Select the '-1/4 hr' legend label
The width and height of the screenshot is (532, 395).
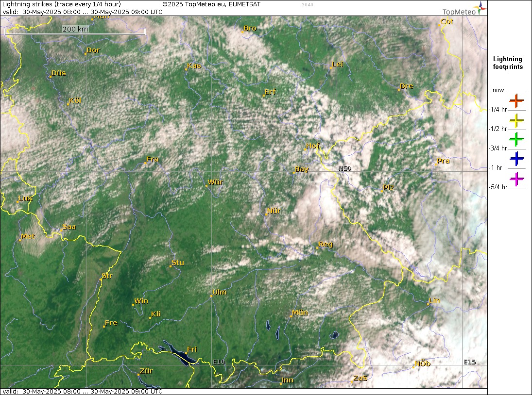point(498,109)
